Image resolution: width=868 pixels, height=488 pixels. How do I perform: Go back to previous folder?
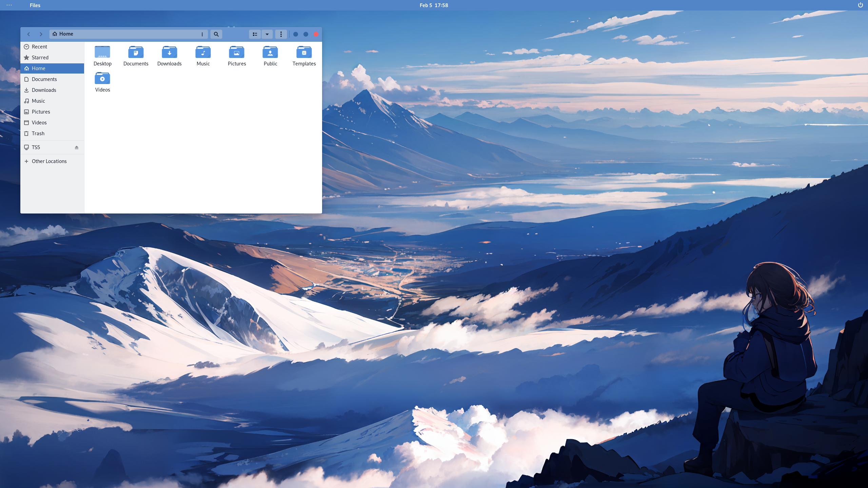click(x=29, y=34)
